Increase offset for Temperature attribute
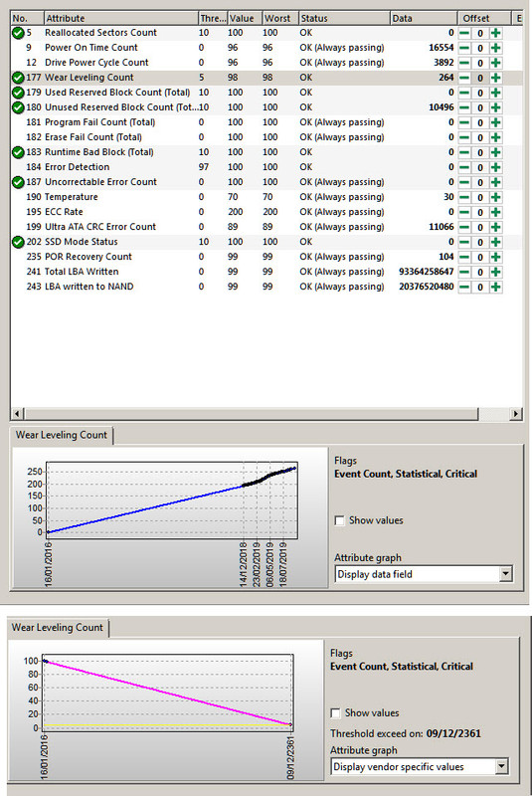Image resolution: width=532 pixels, height=796 pixels. point(496,197)
